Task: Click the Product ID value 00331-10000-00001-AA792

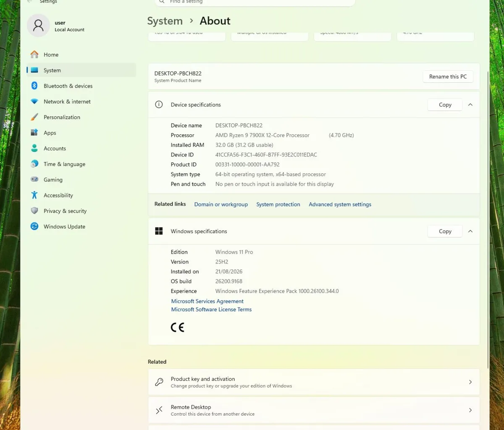Action: tap(247, 164)
